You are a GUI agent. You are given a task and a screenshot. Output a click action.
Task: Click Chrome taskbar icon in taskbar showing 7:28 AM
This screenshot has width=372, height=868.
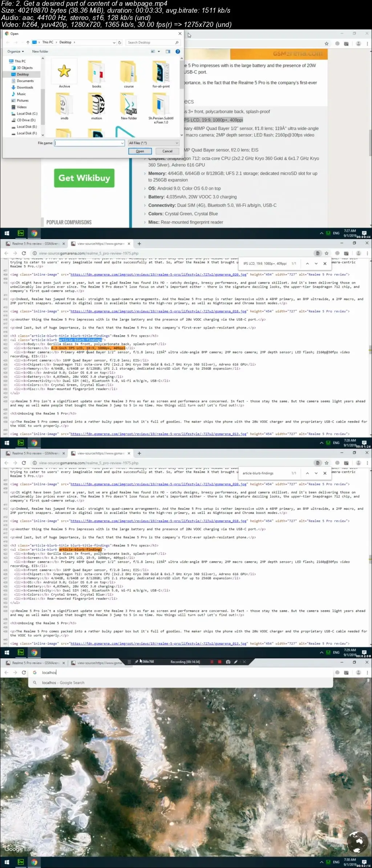(x=34, y=443)
